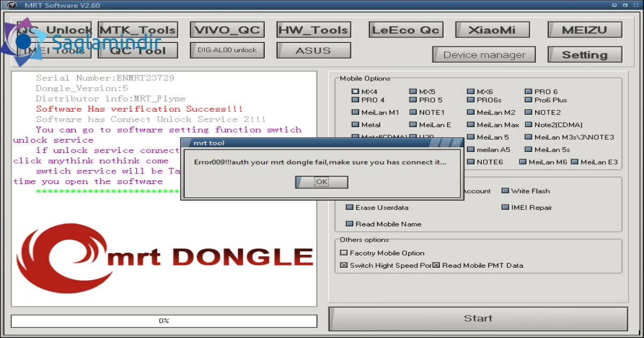Pick the MeiLan E model option
The width and height of the screenshot is (644, 338).
point(430,124)
